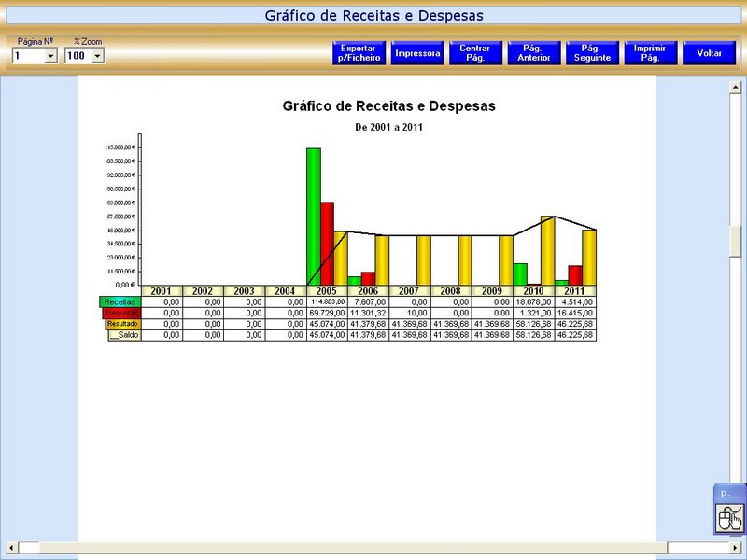This screenshot has height=560, width=747.
Task: Click the 2010 year column header
Action: point(533,291)
